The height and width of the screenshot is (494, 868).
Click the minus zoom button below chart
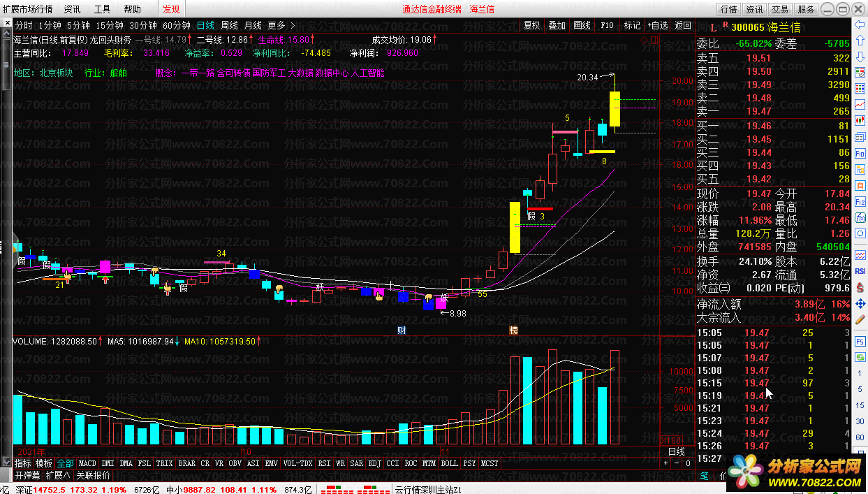coord(678,463)
